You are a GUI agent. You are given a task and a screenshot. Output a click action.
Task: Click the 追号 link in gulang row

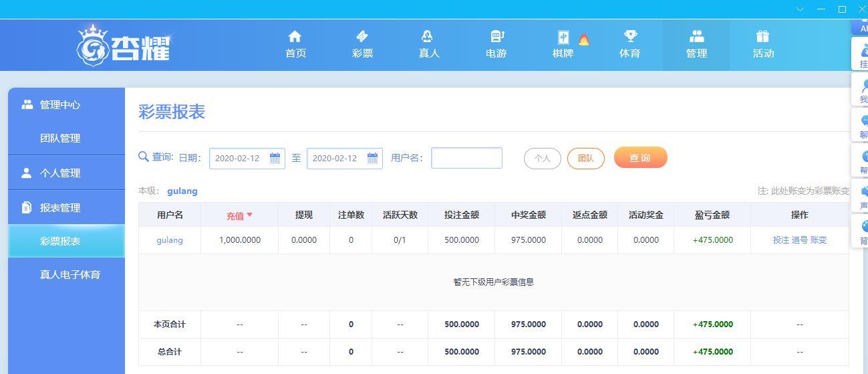pyautogui.click(x=800, y=240)
